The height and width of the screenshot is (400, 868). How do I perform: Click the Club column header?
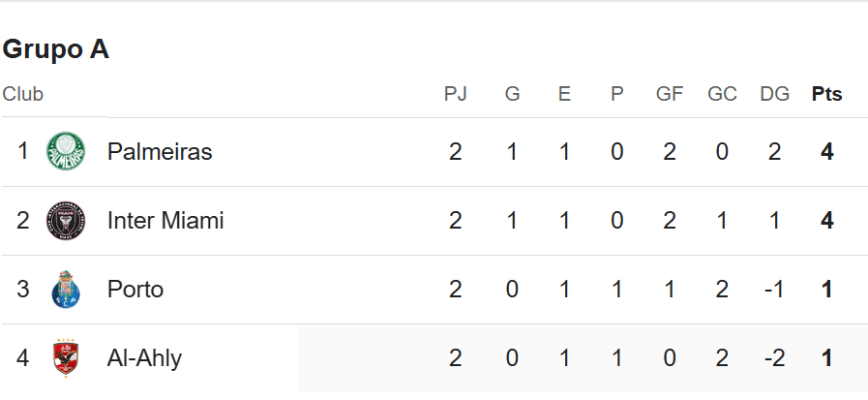22,94
